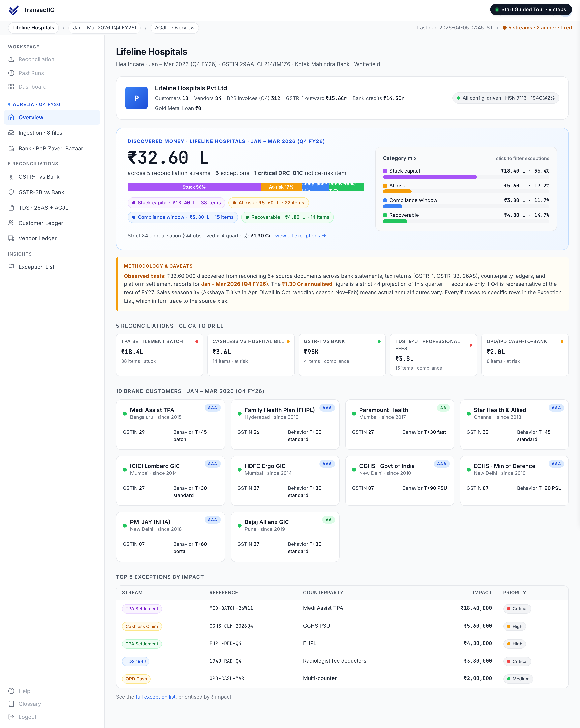Go to Customer Ledger reconciliation

point(52,223)
